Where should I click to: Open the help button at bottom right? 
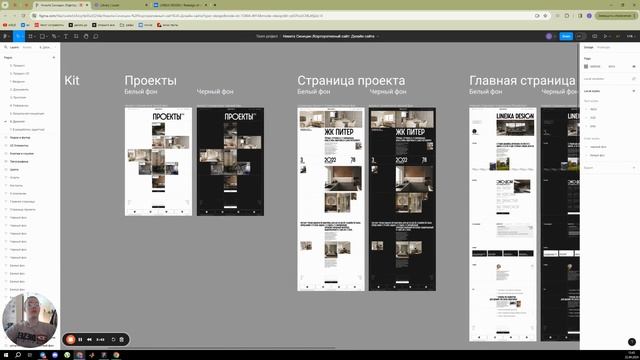[632, 342]
